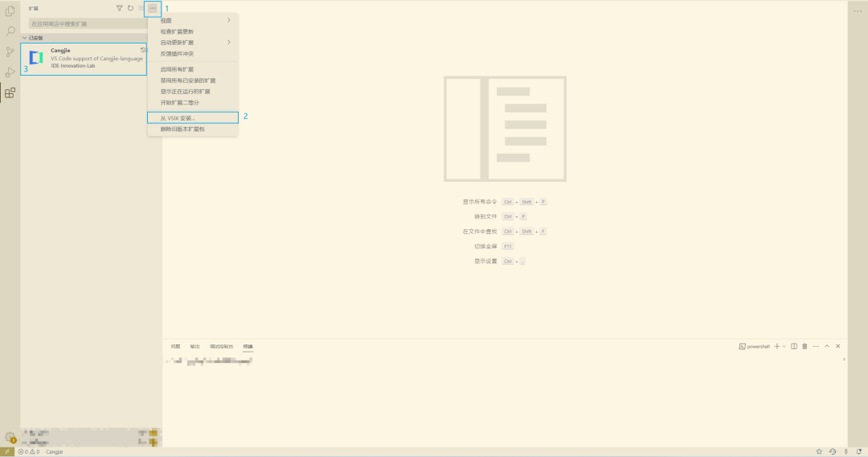Open terminal panel more actions
The width and height of the screenshot is (868, 457).
(x=816, y=346)
